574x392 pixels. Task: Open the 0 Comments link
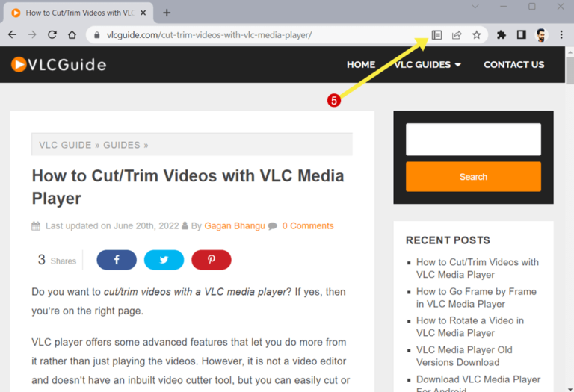pyautogui.click(x=308, y=226)
